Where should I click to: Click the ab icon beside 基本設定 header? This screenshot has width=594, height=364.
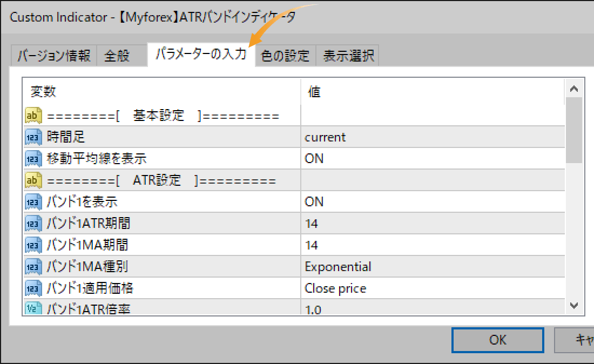pyautogui.click(x=30, y=114)
